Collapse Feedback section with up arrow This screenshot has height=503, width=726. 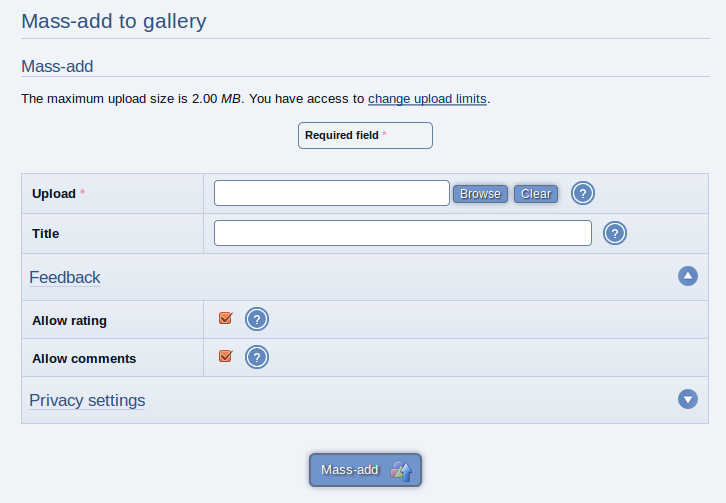click(688, 276)
